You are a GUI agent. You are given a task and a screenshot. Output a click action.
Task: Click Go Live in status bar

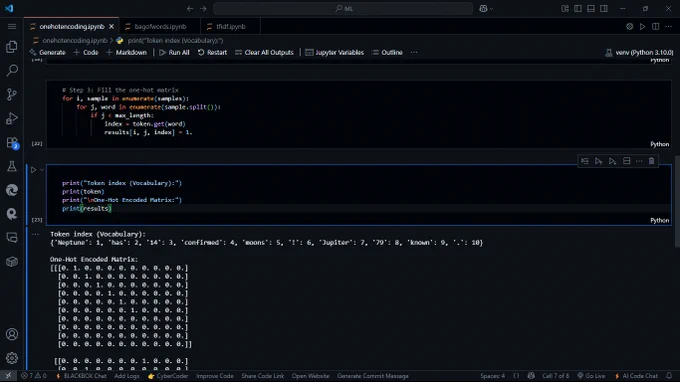pos(591,376)
